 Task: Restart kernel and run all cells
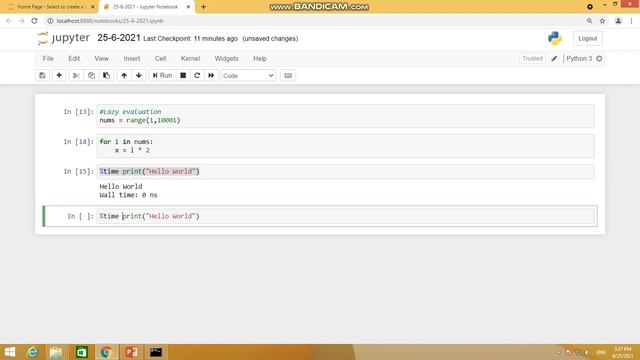tap(211, 76)
